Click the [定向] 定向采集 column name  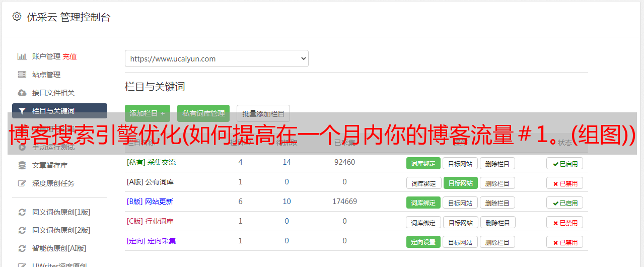click(x=151, y=241)
